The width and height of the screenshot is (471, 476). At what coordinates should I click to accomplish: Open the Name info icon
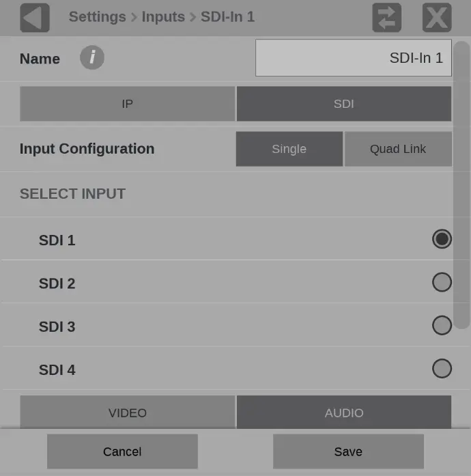coord(92,58)
